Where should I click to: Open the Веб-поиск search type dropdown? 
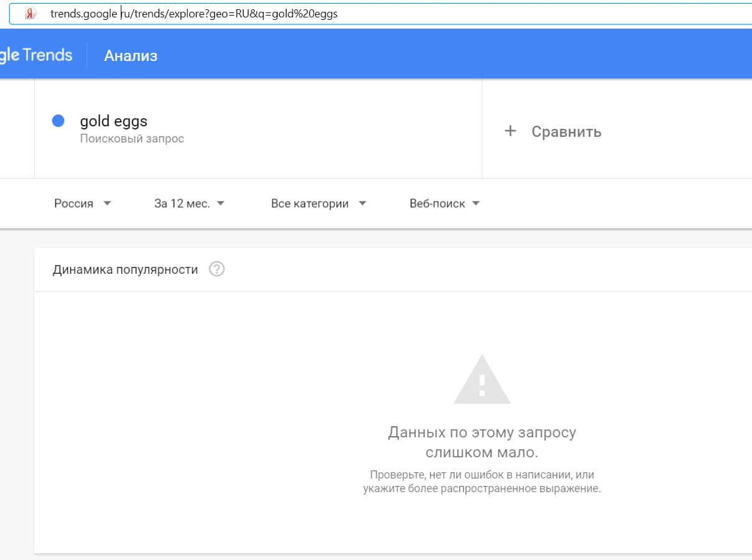(437, 203)
